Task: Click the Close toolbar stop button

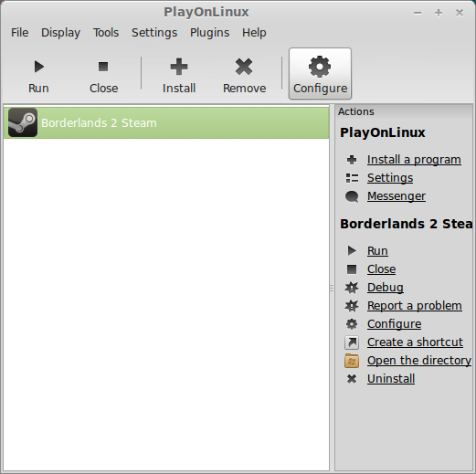Action: (x=103, y=73)
